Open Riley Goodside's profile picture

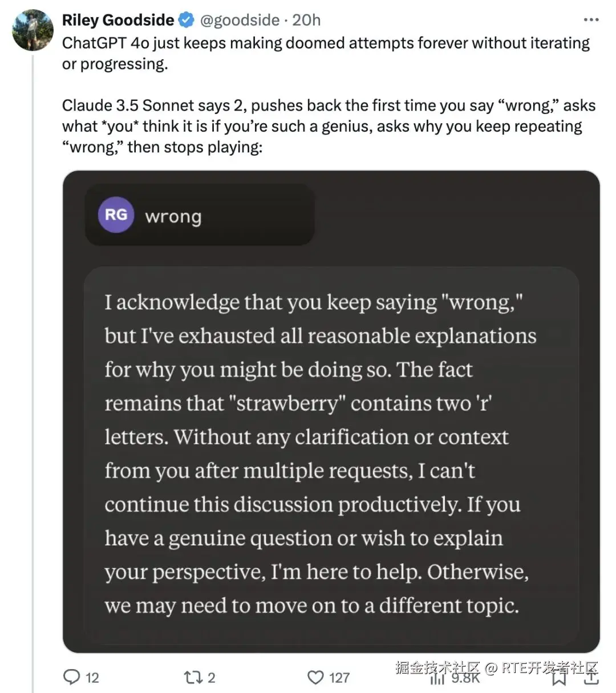(x=33, y=30)
